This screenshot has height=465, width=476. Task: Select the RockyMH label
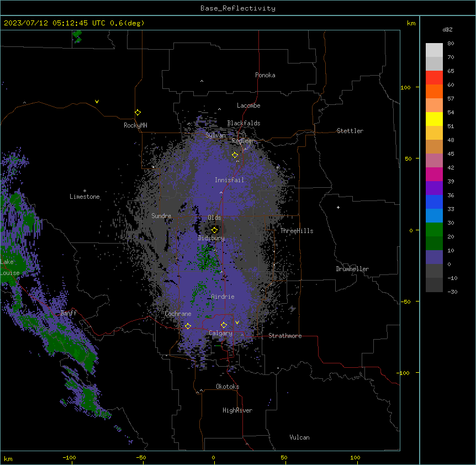coord(135,125)
